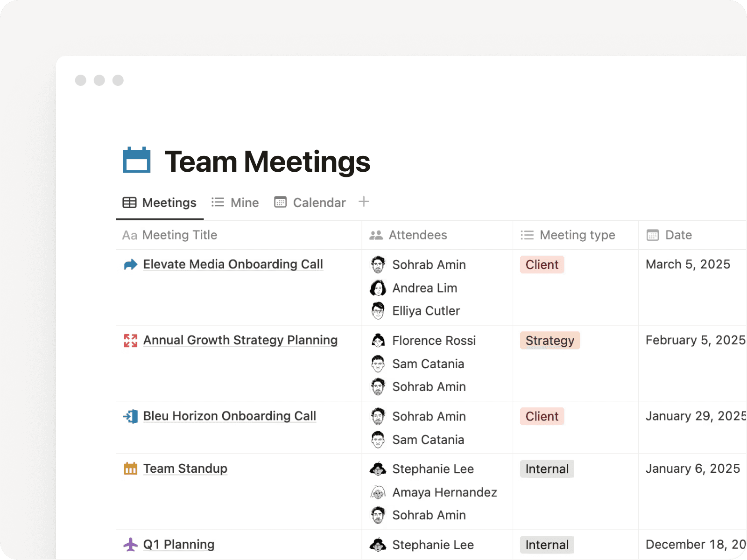Click the red expand-arrows icon for Annual Growth
The width and height of the screenshot is (747, 560).
(130, 341)
